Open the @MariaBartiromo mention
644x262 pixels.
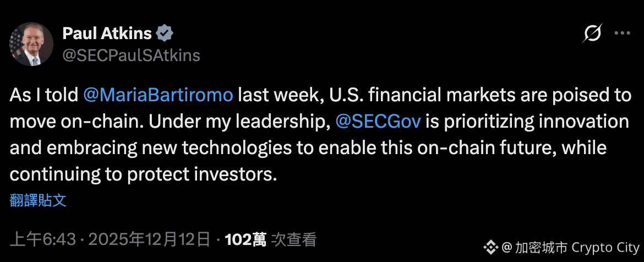point(159,95)
